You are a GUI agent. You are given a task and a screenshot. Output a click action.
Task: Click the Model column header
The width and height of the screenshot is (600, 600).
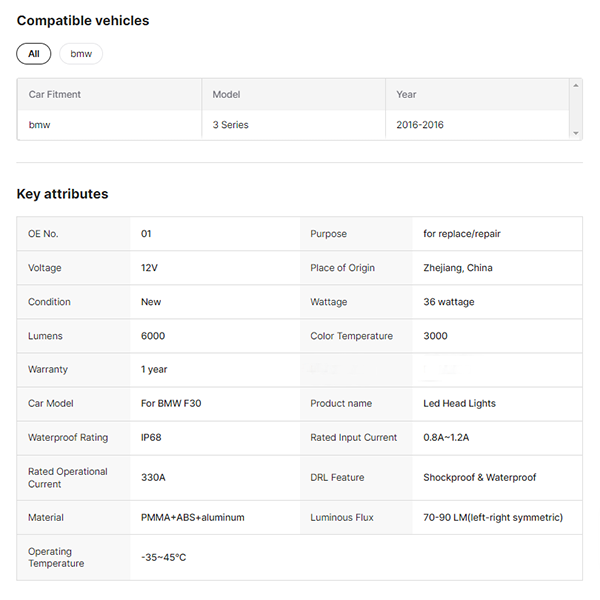click(x=227, y=95)
